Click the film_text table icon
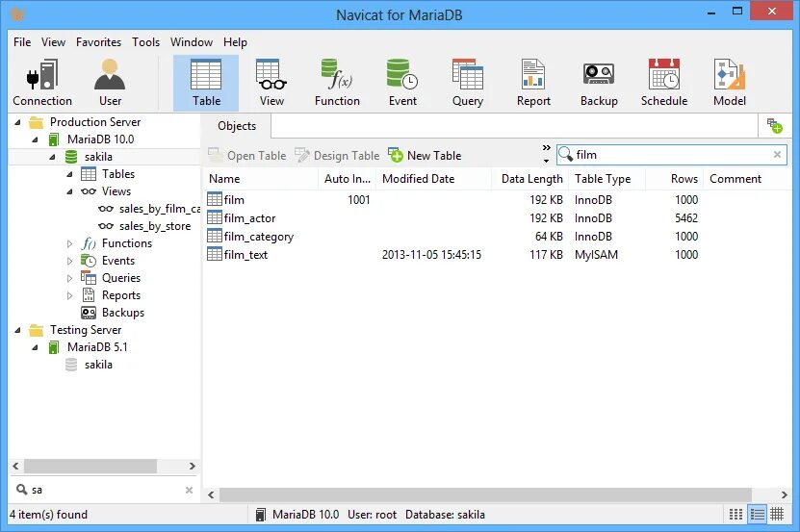 [x=215, y=254]
